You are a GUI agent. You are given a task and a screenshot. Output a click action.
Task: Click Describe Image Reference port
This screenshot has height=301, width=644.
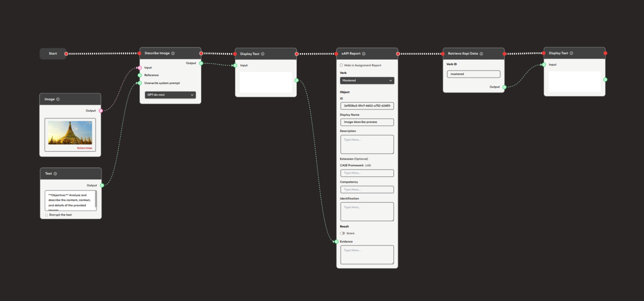[x=140, y=75]
